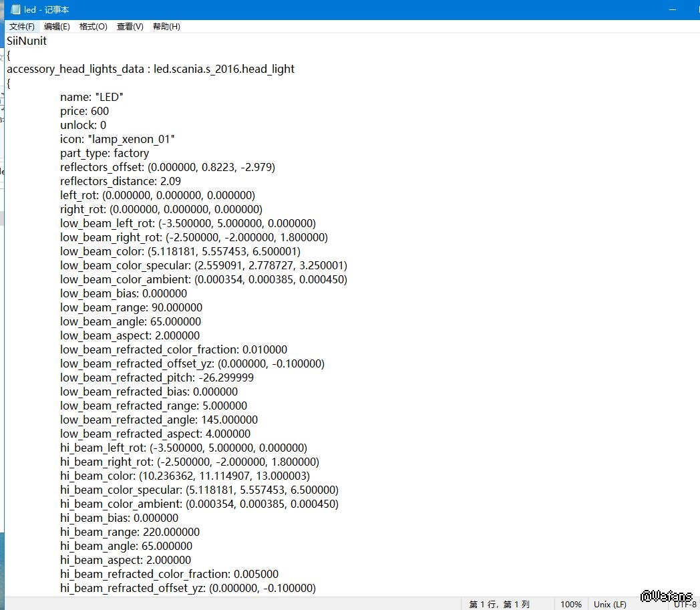Screen dimensions: 700x610
Task: Click the part_type: factory line
Action: click(x=104, y=153)
